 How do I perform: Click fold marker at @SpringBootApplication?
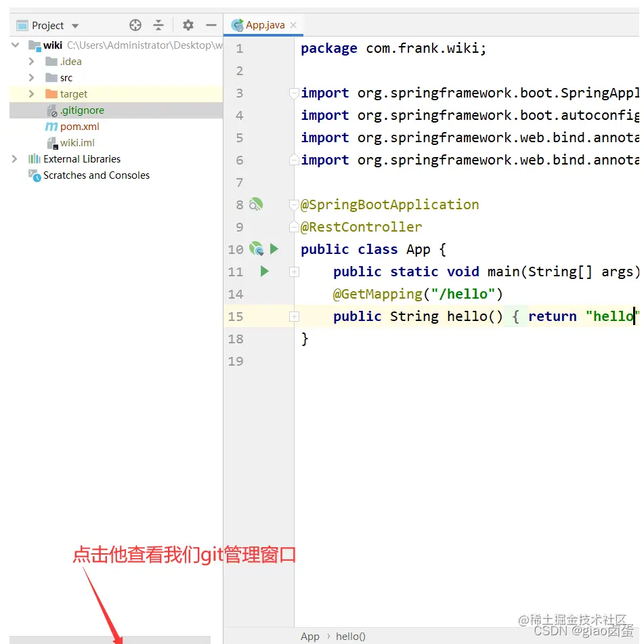coord(294,205)
